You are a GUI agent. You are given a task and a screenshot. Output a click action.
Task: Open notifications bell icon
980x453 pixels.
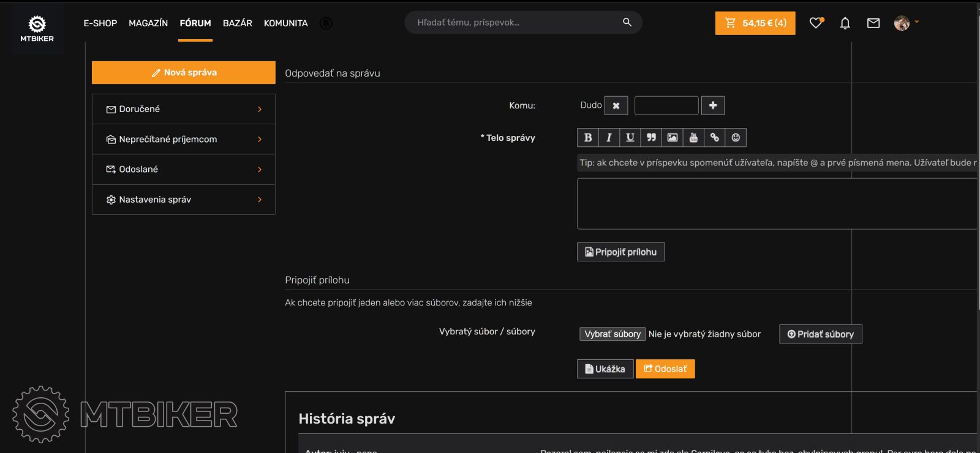(x=845, y=23)
